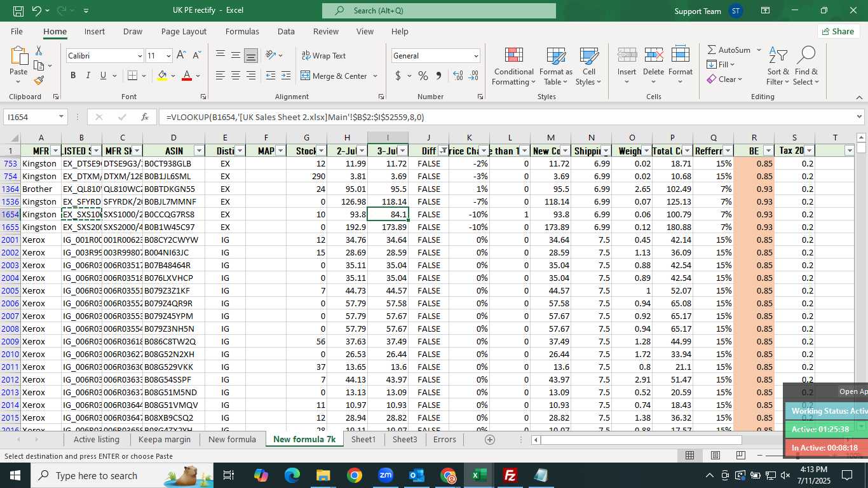Viewport: 868px width, 488px height.
Task: Open the Formulas ribbon tab
Action: coord(242,31)
